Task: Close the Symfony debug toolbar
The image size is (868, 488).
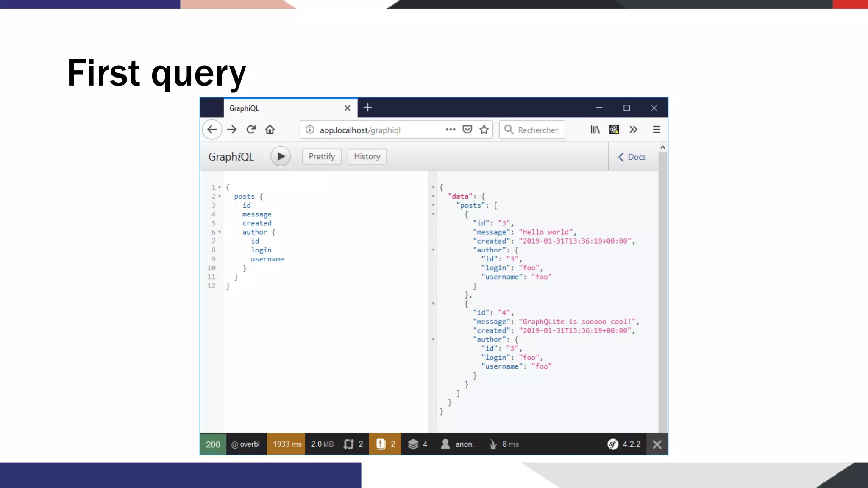Action: [657, 444]
